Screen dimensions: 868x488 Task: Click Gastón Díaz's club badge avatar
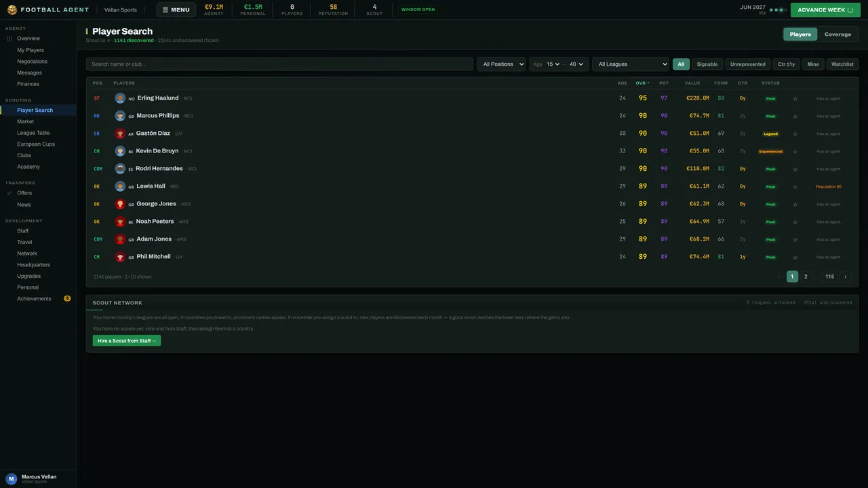click(x=120, y=134)
